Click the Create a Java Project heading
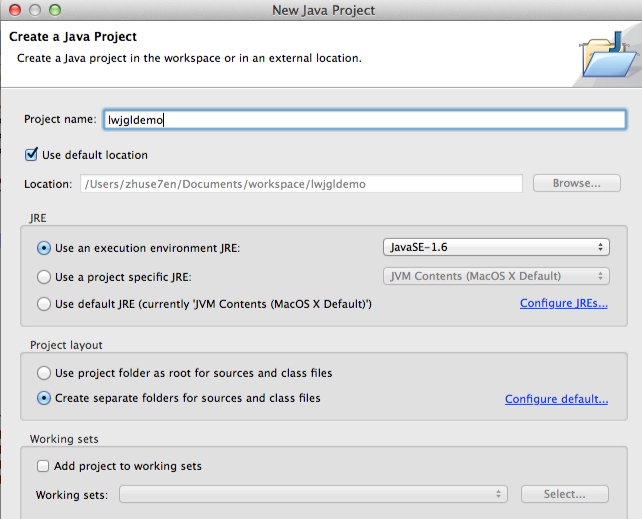 coord(73,36)
